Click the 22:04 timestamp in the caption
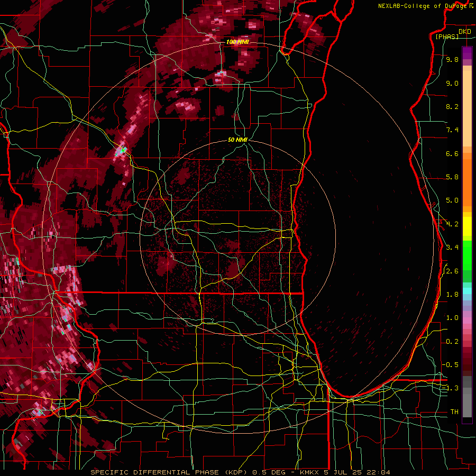Image resolution: width=476 pixels, height=476 pixels. [x=379, y=472]
